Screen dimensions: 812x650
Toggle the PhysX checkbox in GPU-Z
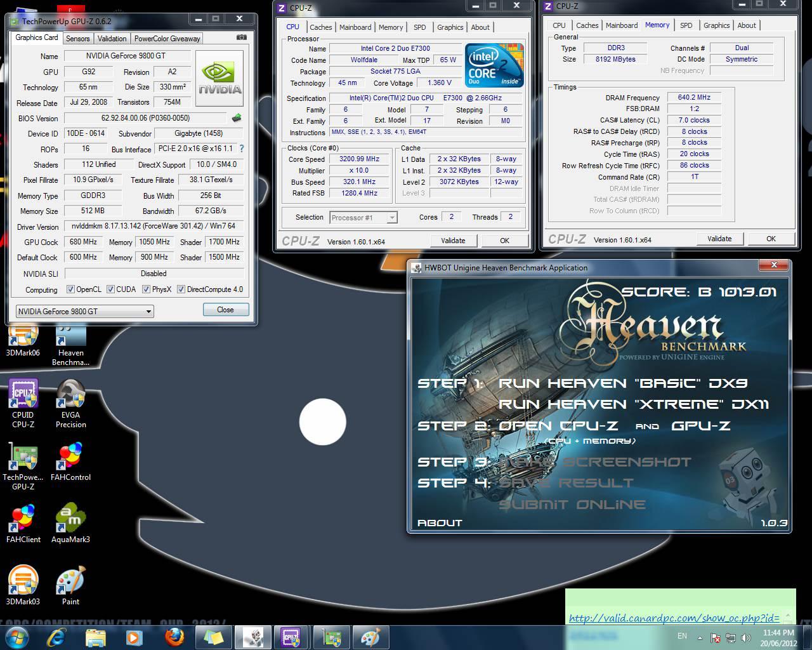[x=147, y=289]
